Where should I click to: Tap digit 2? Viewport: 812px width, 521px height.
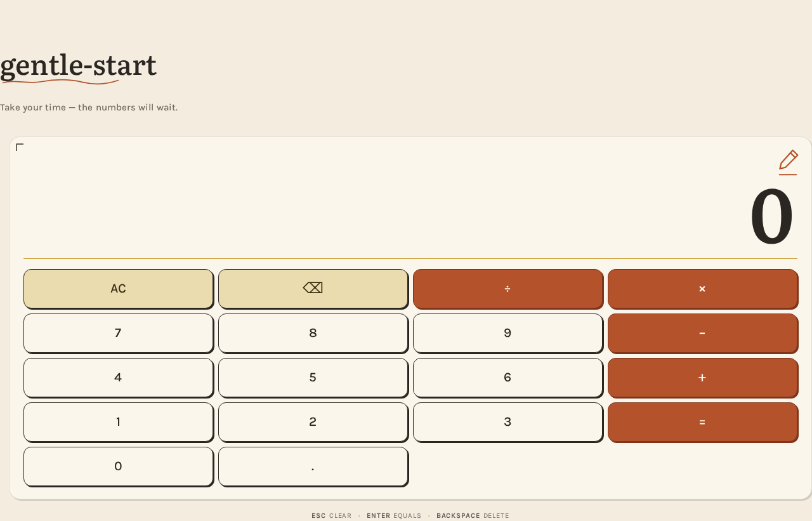[x=313, y=421]
